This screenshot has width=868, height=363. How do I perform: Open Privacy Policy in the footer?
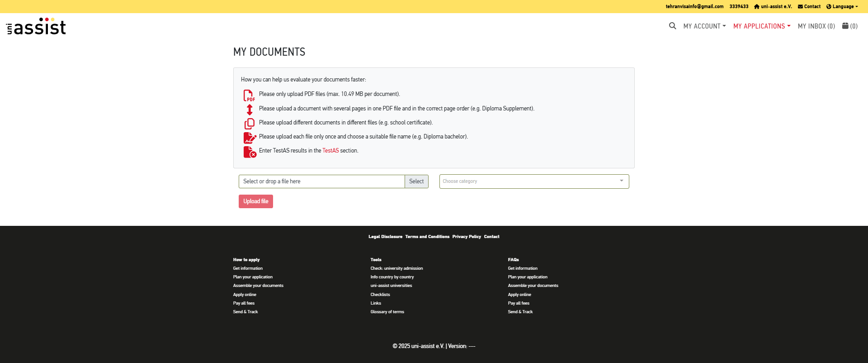467,237
